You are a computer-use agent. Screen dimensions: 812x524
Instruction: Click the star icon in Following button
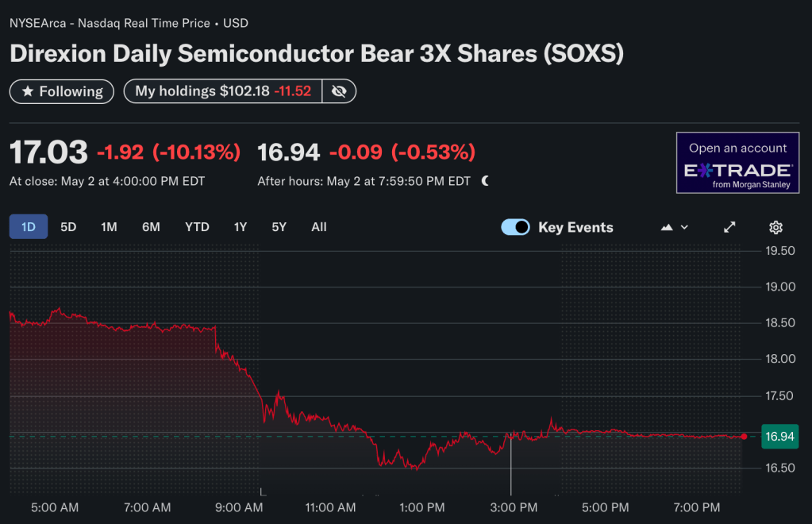pyautogui.click(x=28, y=91)
